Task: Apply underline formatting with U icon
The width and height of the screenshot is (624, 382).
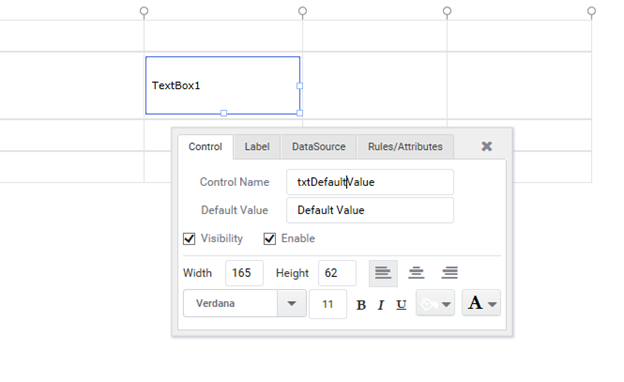Action: tap(401, 305)
